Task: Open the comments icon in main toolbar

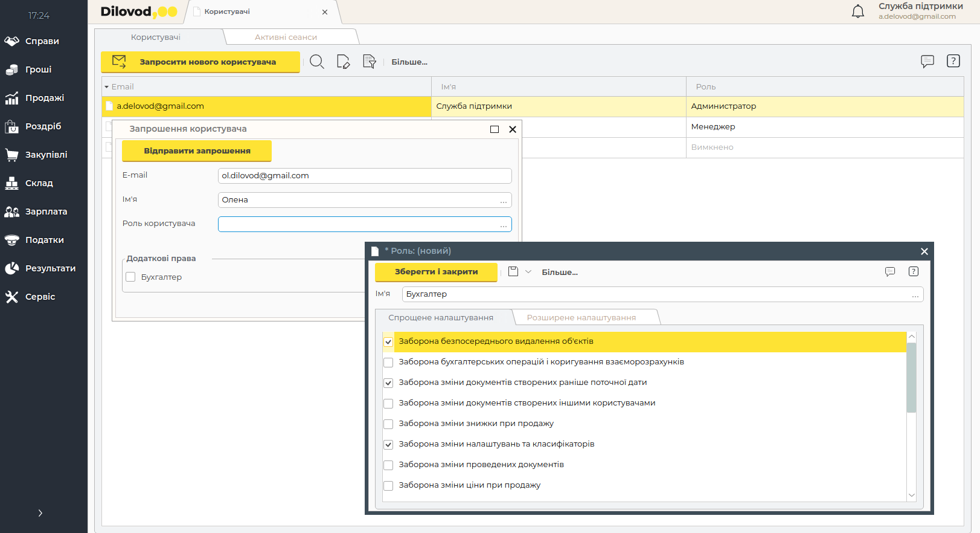Action: click(927, 61)
